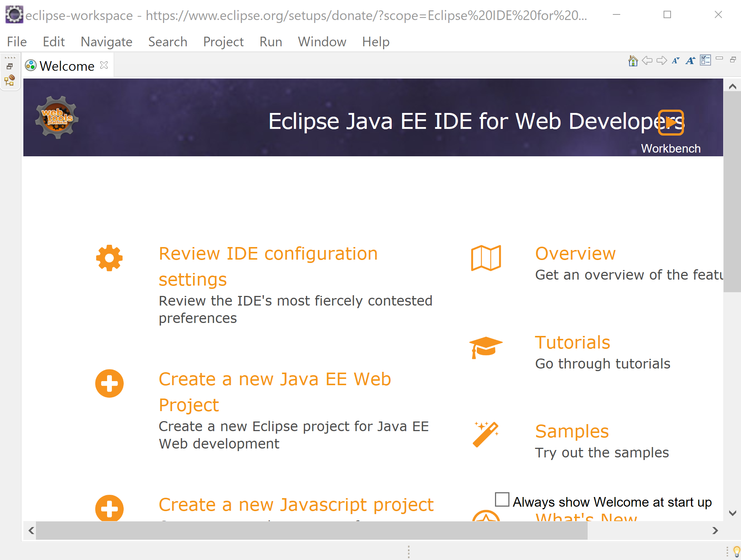This screenshot has width=741, height=560.
Task: Click the vertical scrollbar down arrow
Action: tap(732, 513)
